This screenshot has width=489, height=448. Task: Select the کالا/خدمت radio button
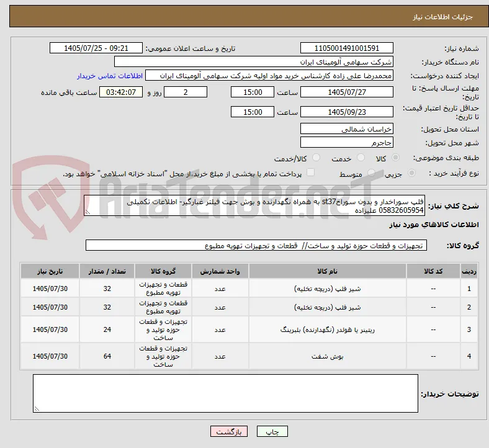coord(316,158)
